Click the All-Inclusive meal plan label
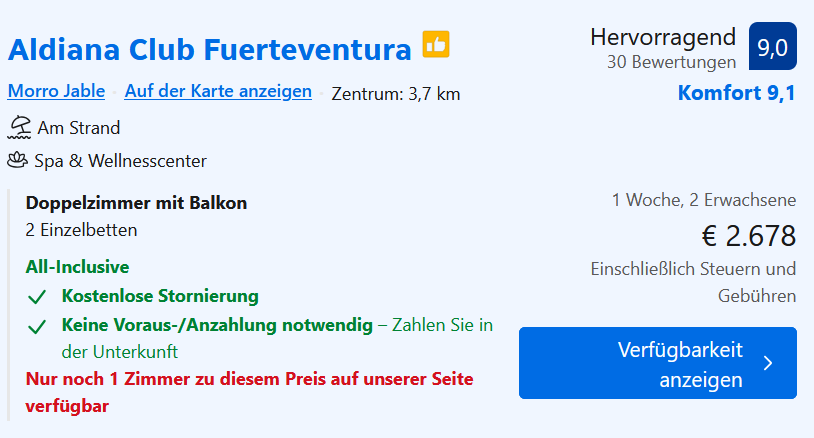Image resolution: width=814 pixels, height=438 pixels. (x=77, y=267)
